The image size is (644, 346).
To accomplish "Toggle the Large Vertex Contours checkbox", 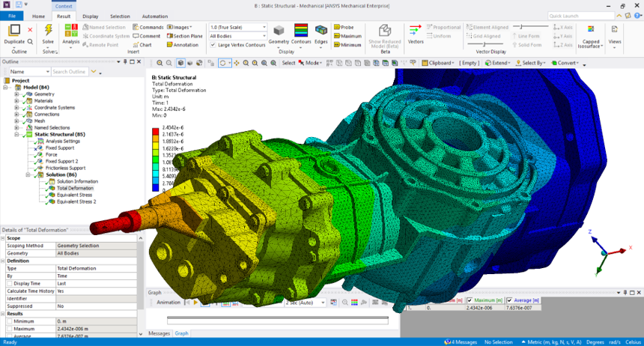I will (x=213, y=45).
